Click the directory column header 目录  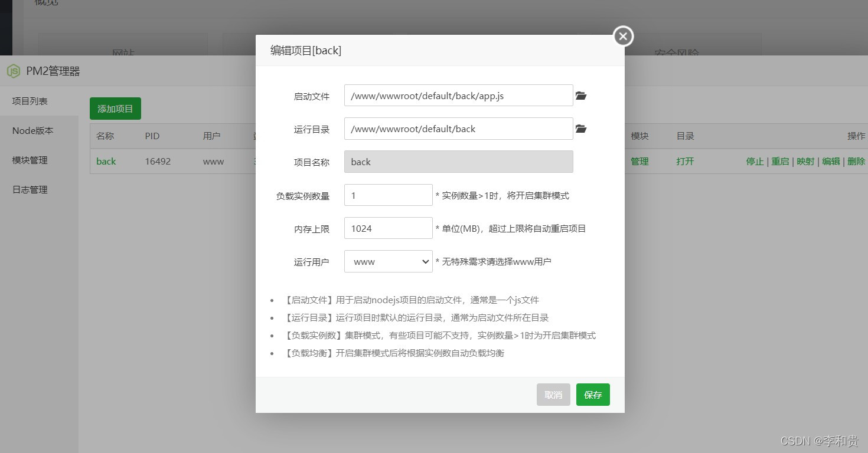pos(685,136)
